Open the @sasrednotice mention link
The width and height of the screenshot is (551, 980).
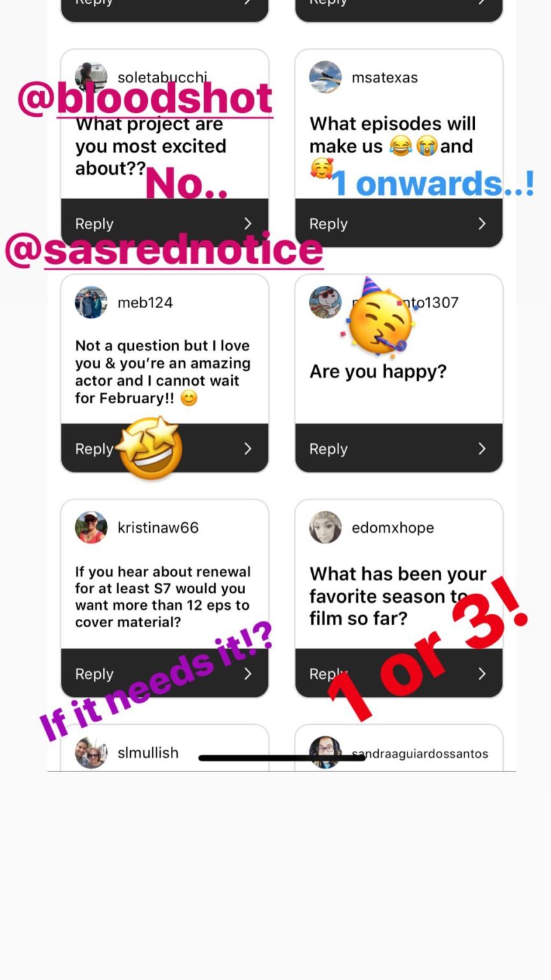(x=164, y=249)
